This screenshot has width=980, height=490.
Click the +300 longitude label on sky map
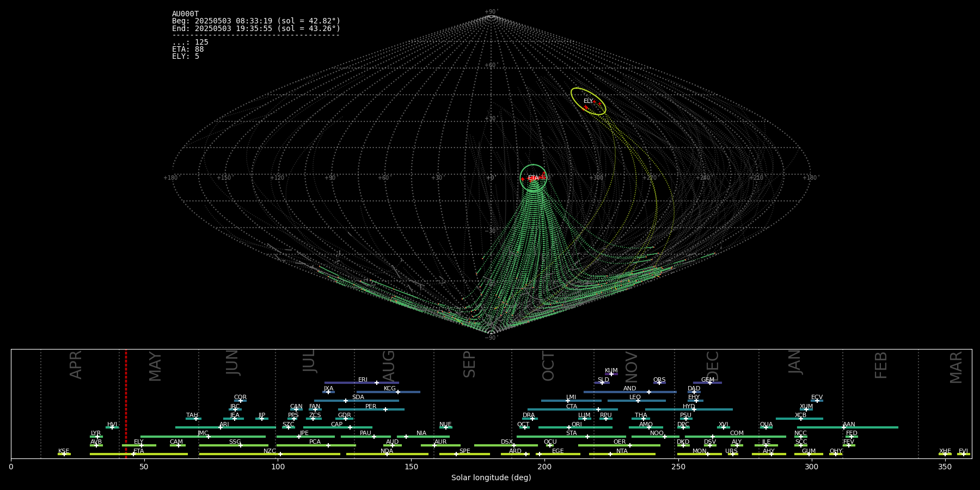[x=596, y=178]
